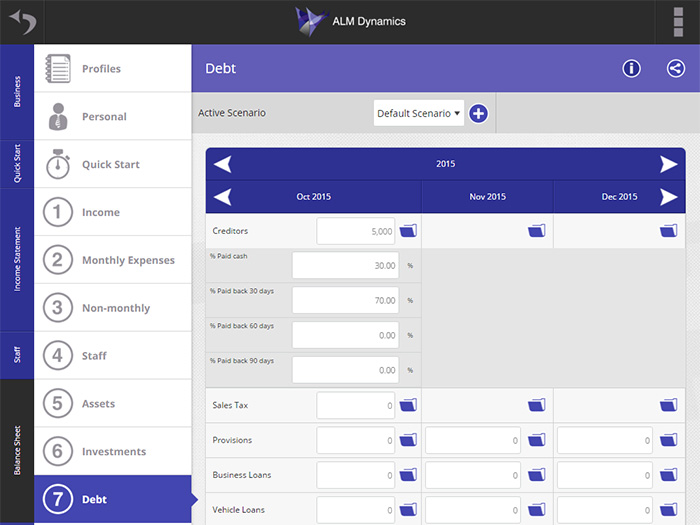
Task: Open Provisions folder icon for Oct 2015
Action: (x=408, y=440)
